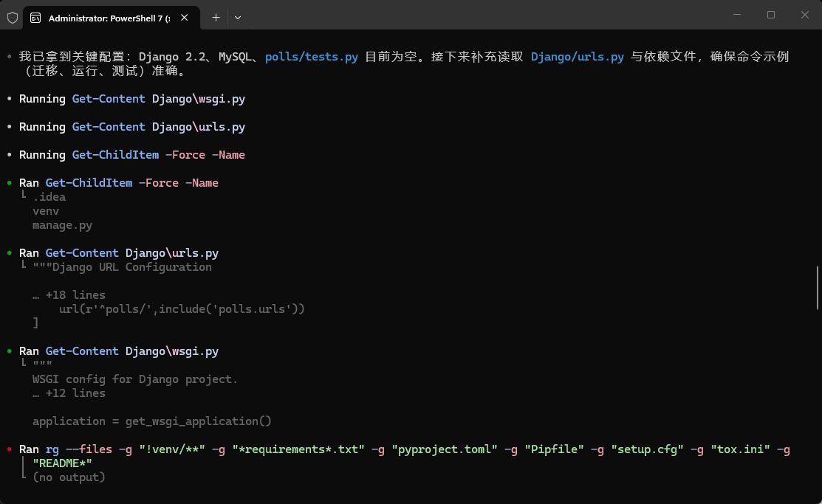This screenshot has height=504, width=822.
Task: Click the Ran Get-Content Django\wsgi.py line
Action: 118,351
